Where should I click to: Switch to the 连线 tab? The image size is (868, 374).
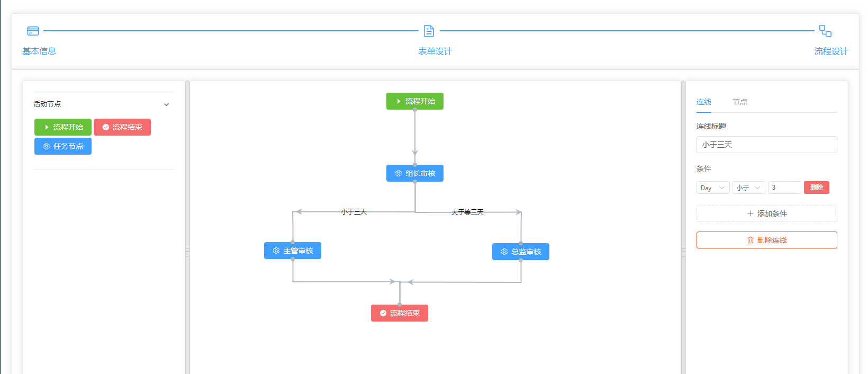point(703,102)
